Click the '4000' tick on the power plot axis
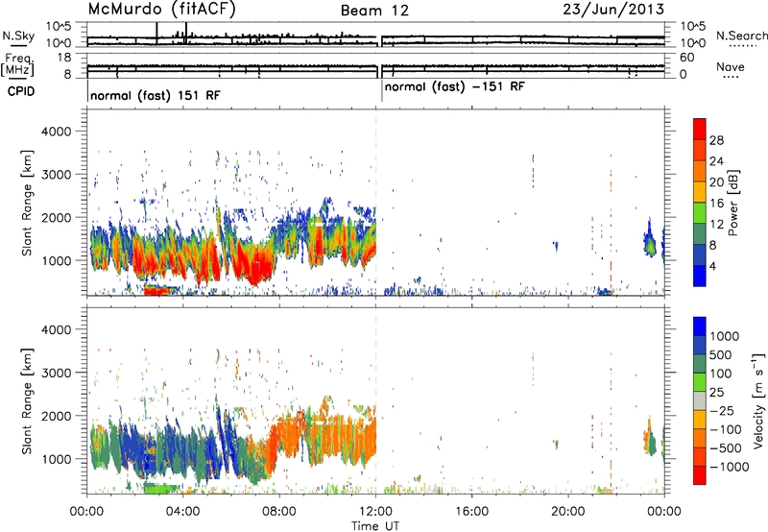Viewport: 768px width, 532px height. (x=56, y=132)
